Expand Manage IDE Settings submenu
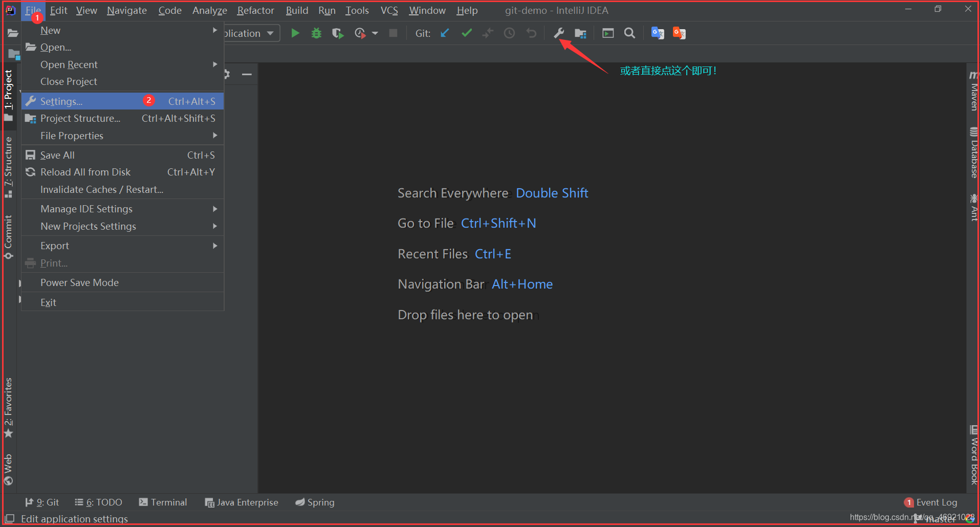Screen dimensions: 980x527 pos(123,209)
